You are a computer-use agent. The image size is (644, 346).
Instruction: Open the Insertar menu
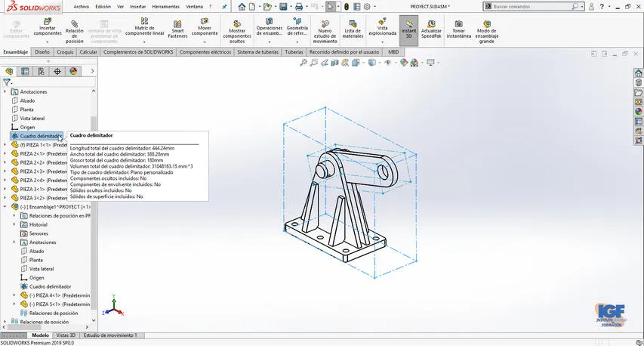pyautogui.click(x=137, y=7)
